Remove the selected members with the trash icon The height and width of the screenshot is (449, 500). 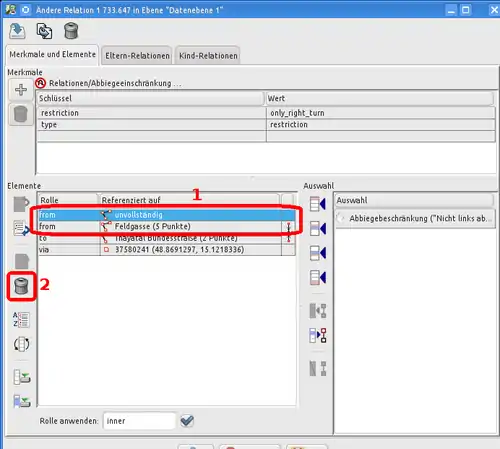(22, 287)
